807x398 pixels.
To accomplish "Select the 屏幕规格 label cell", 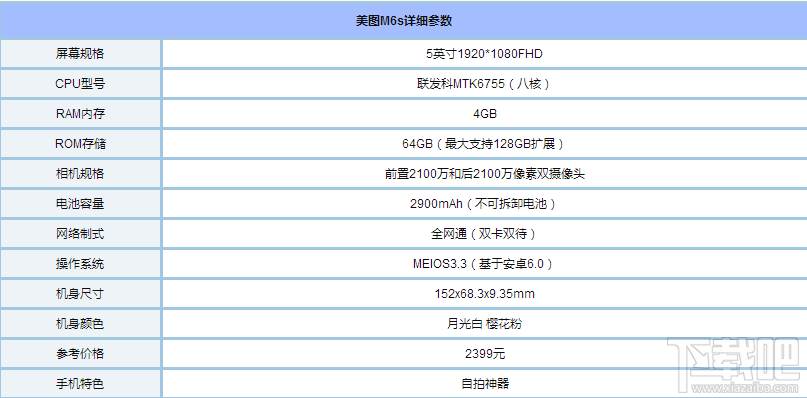I will tap(80, 54).
